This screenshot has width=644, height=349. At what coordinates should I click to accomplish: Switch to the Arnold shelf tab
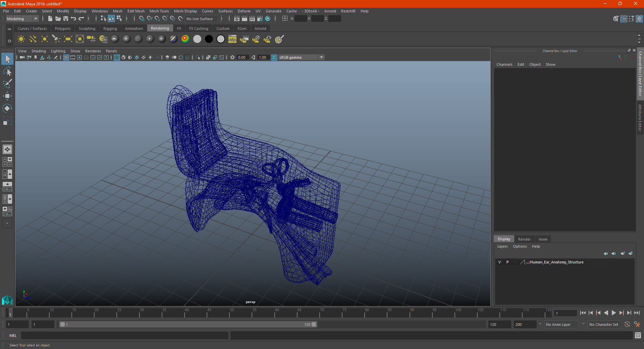pos(260,29)
